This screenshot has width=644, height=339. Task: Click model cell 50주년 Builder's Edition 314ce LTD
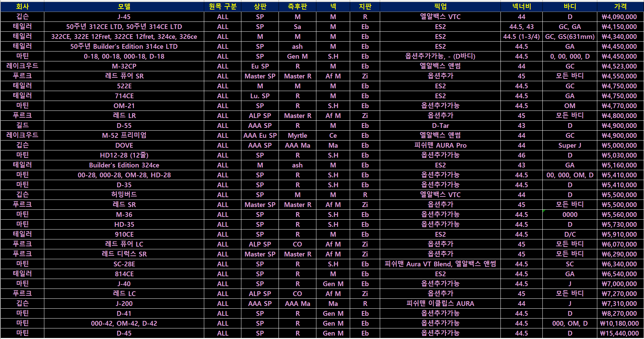(x=124, y=46)
